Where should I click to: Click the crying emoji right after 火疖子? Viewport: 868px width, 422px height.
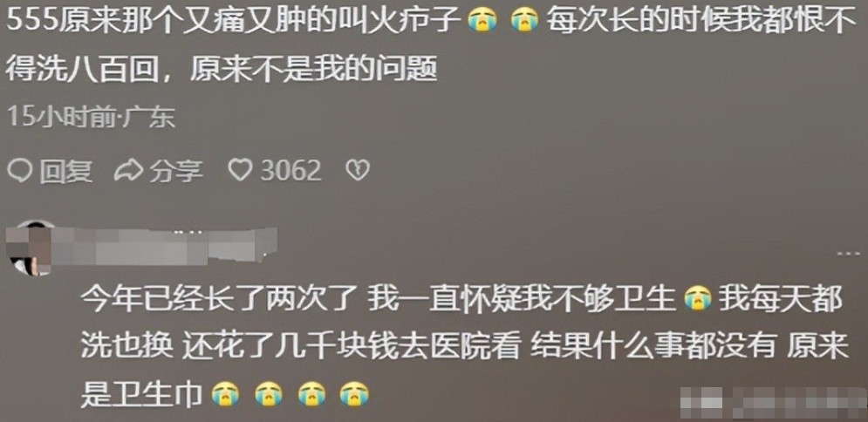tap(482, 22)
